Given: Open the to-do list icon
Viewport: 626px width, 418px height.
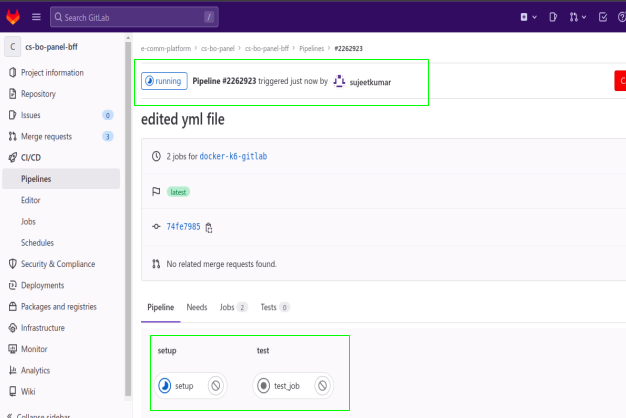Looking at the screenshot, I should tap(603, 17).
